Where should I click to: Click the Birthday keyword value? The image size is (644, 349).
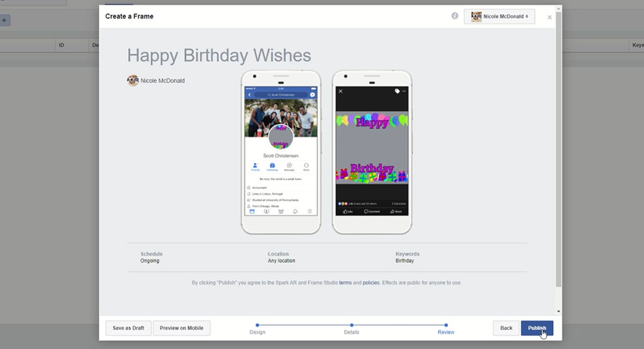tap(405, 261)
